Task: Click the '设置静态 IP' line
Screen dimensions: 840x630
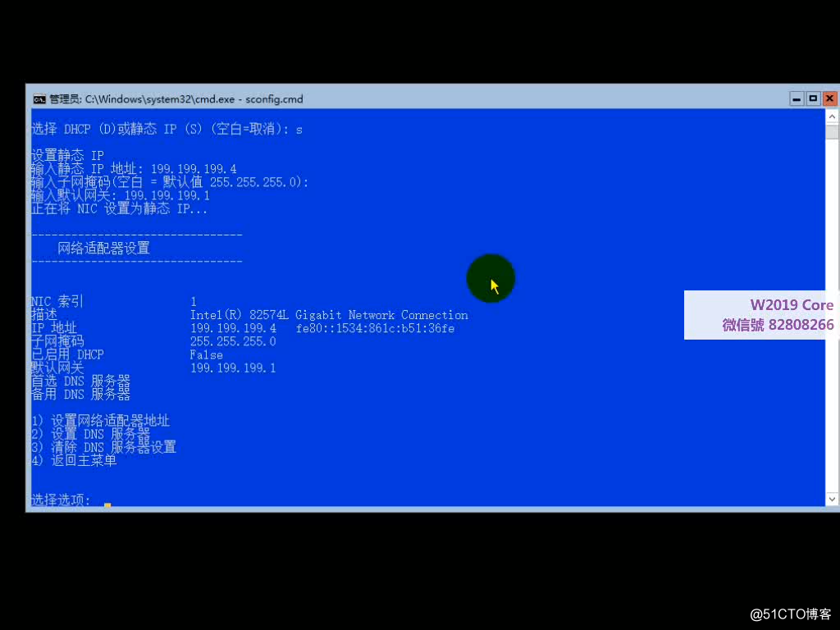Action: (x=67, y=156)
